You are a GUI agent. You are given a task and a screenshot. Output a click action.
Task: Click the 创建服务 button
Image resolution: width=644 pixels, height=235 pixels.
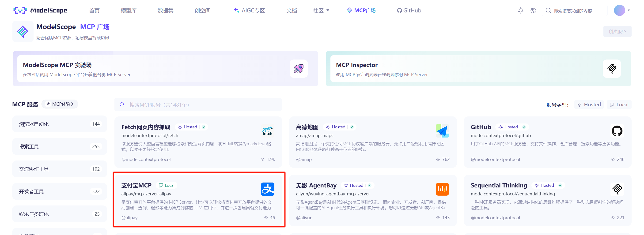click(x=617, y=31)
